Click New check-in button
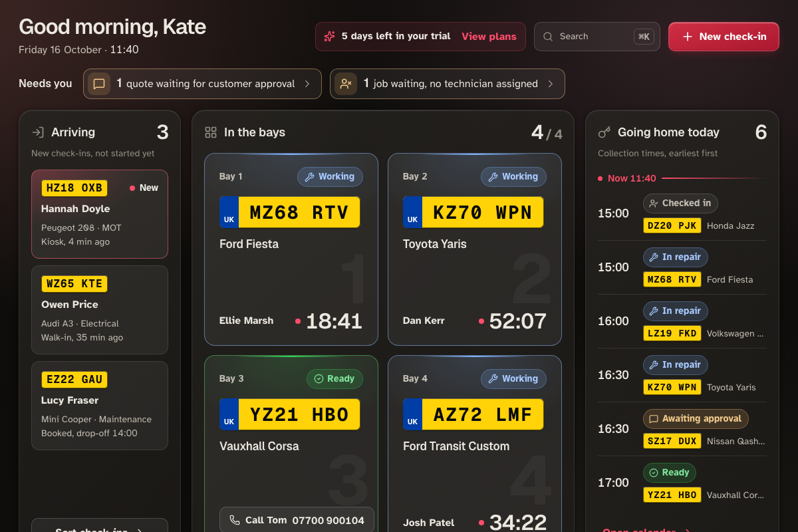This screenshot has height=532, width=798. [x=724, y=37]
